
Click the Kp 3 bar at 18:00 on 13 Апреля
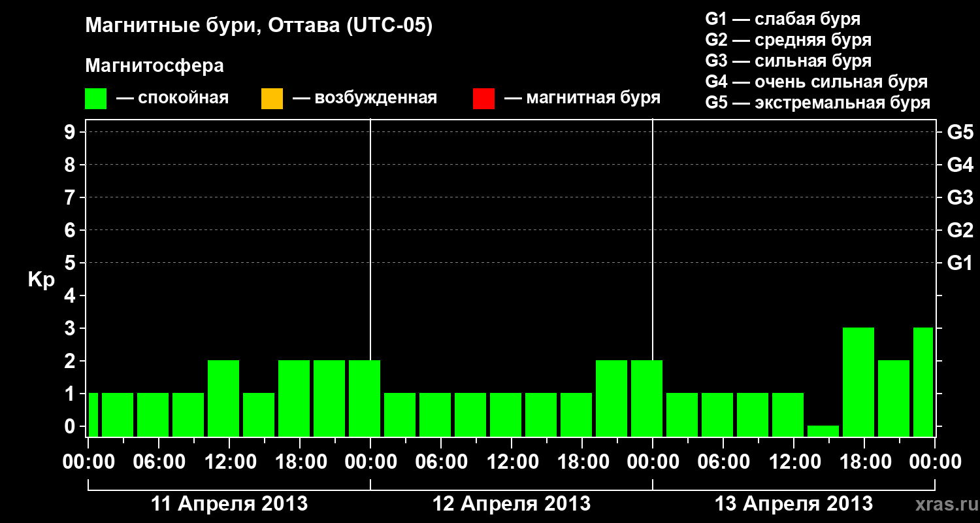858,382
